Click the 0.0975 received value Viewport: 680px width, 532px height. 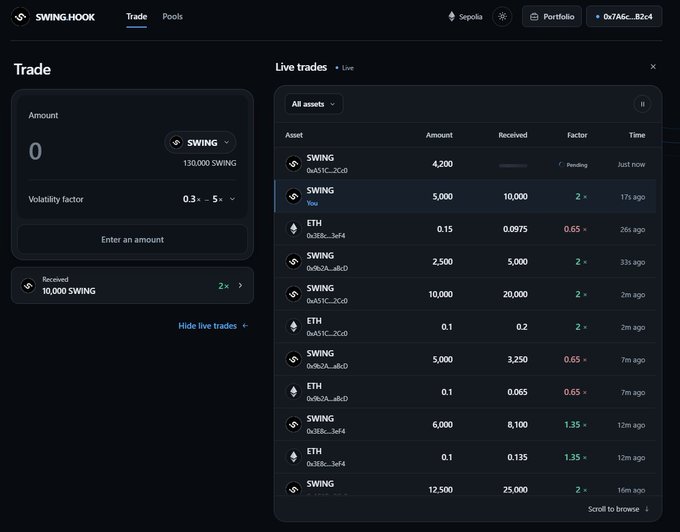pyautogui.click(x=515, y=229)
